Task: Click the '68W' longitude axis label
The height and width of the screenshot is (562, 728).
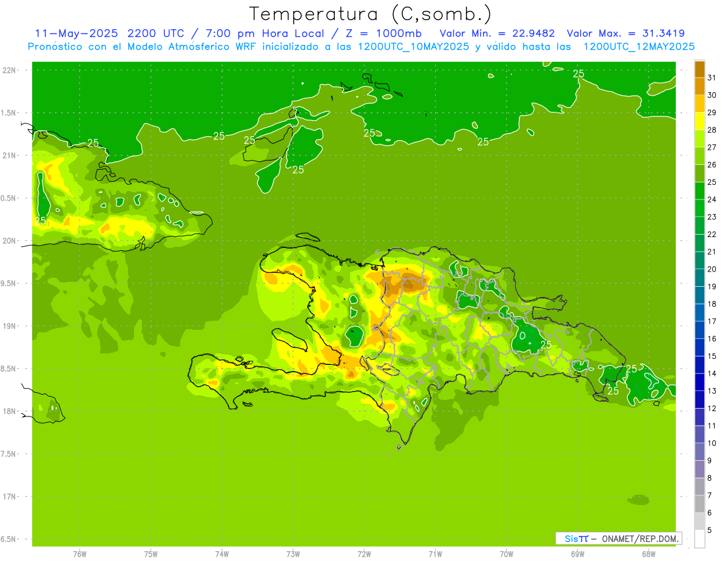Action: 649,554
